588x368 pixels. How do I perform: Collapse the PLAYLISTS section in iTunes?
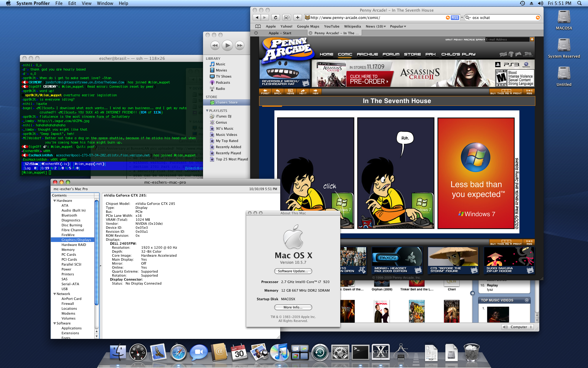pos(207,111)
